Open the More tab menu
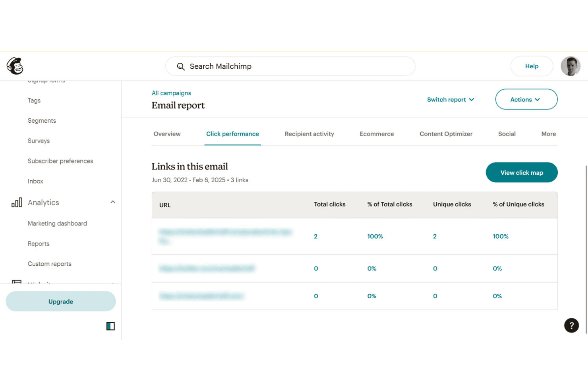This screenshot has width=588, height=392. click(x=548, y=134)
